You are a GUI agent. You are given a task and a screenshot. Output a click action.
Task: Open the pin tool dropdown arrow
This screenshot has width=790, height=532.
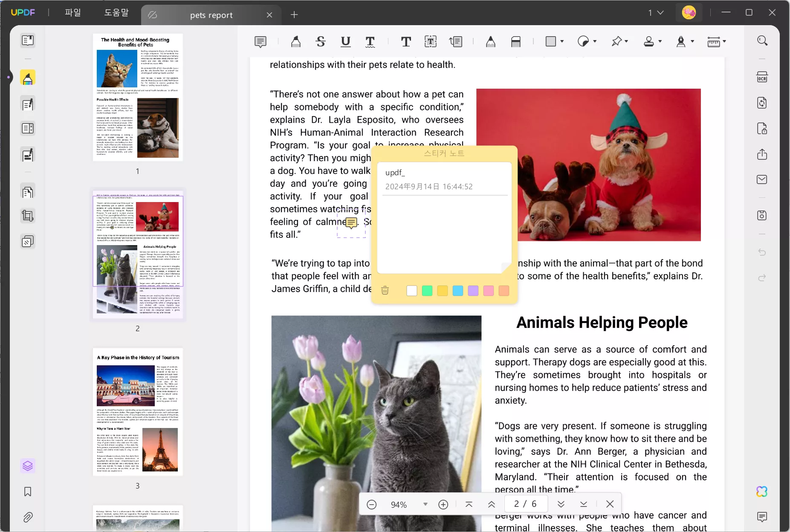tap(626, 41)
